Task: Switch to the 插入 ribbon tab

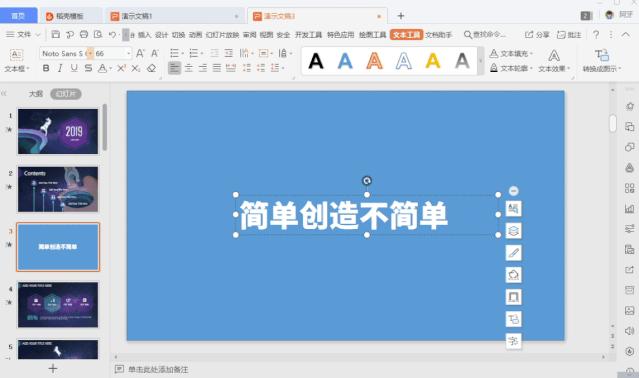Action: (x=144, y=35)
